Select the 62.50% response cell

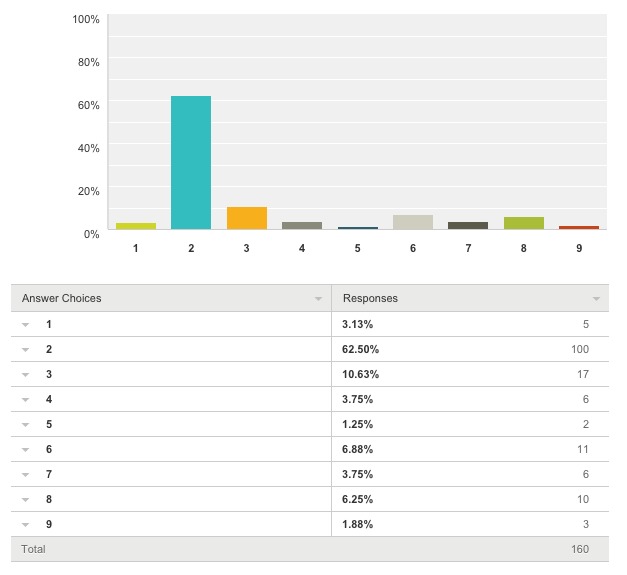(x=361, y=349)
